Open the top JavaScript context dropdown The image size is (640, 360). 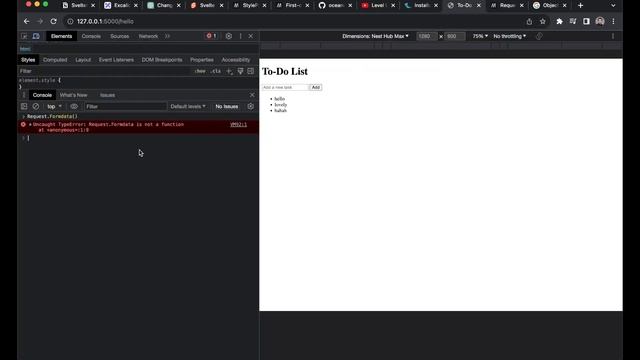coord(54,107)
